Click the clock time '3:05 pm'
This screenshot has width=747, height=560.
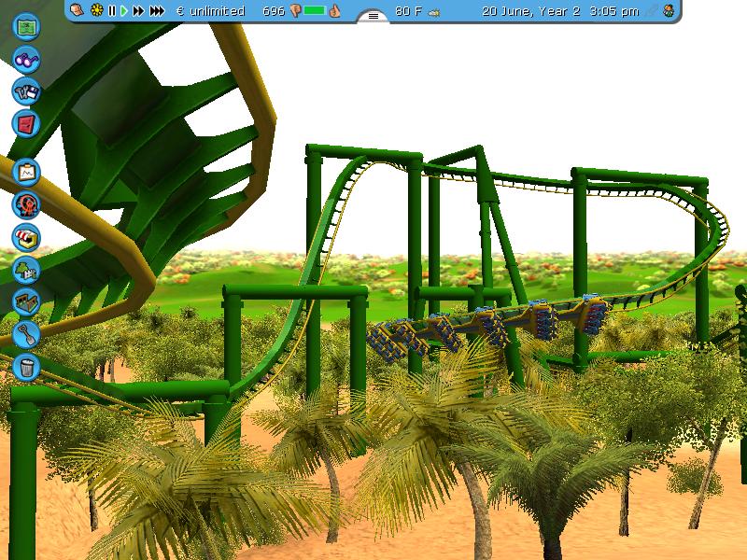(614, 11)
